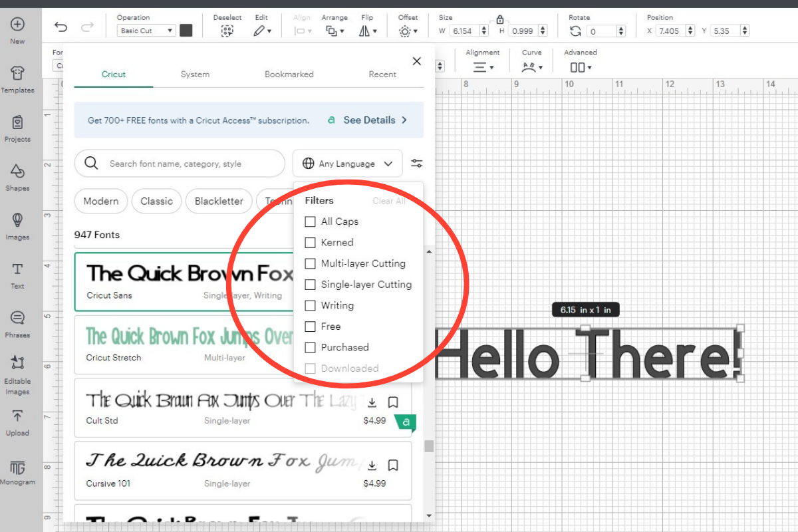The height and width of the screenshot is (532, 798).
Task: Select the Text tool in the sidebar
Action: (x=17, y=269)
